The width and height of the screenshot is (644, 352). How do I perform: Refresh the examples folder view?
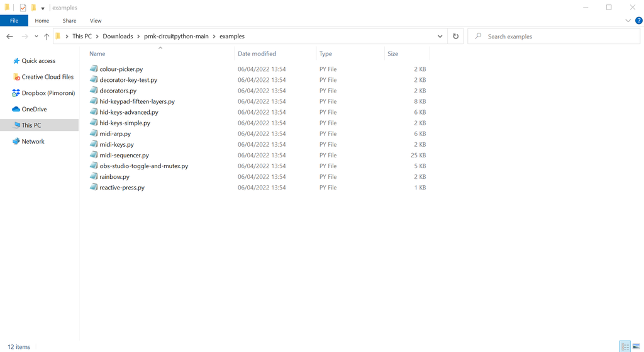point(456,37)
